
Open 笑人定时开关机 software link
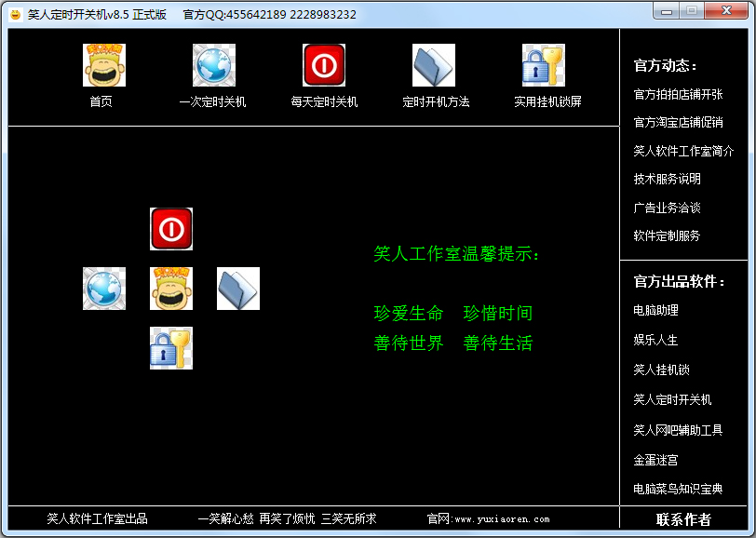pos(672,399)
